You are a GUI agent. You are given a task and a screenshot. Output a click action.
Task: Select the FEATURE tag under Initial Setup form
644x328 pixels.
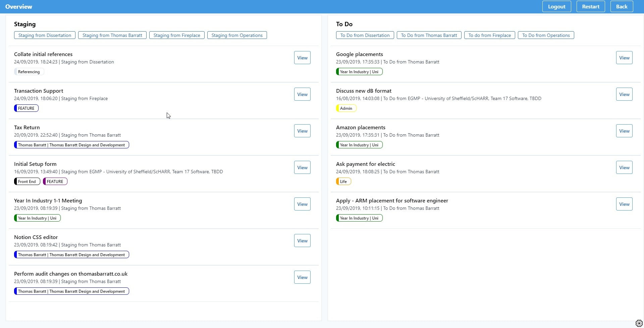[x=55, y=182]
